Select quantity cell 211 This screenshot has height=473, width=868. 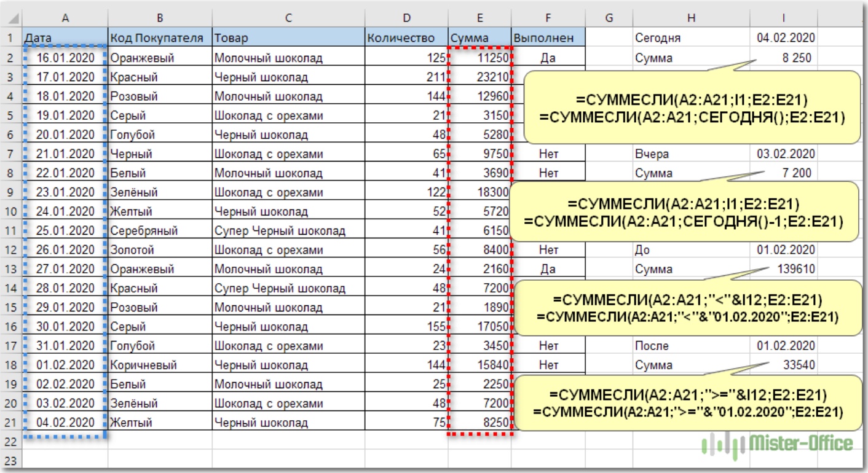click(406, 77)
